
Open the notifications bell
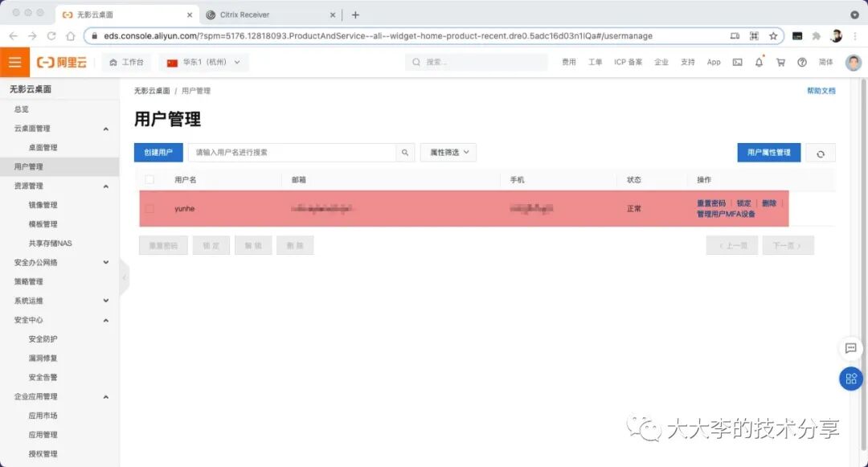click(x=759, y=62)
